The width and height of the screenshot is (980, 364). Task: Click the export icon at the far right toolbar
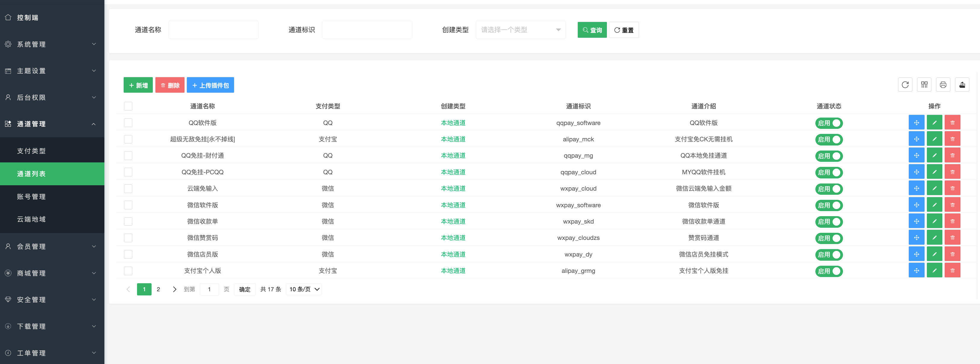click(962, 85)
